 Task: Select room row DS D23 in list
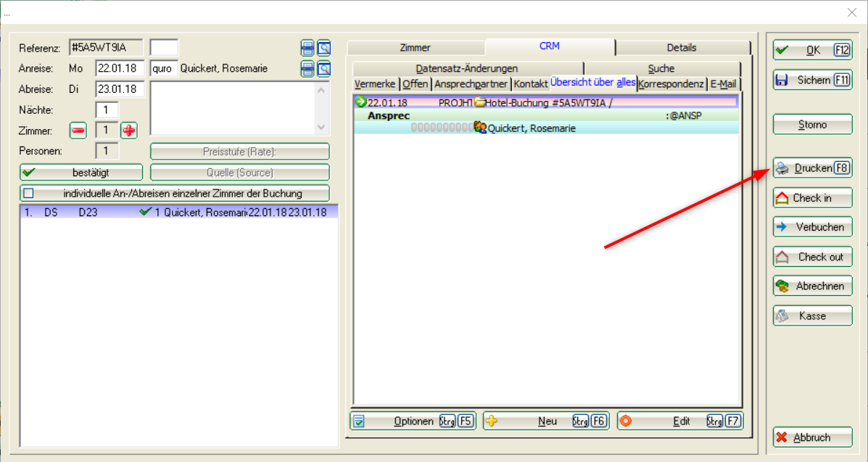[x=174, y=213]
